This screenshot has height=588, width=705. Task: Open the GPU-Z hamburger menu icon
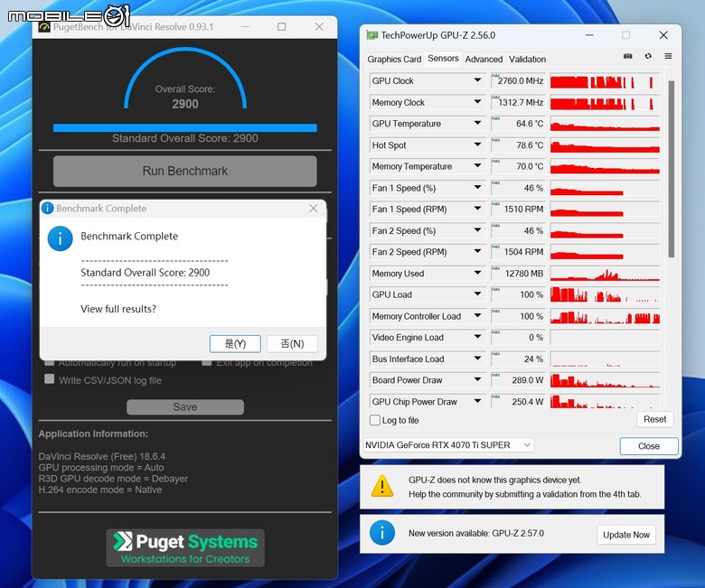[x=668, y=56]
